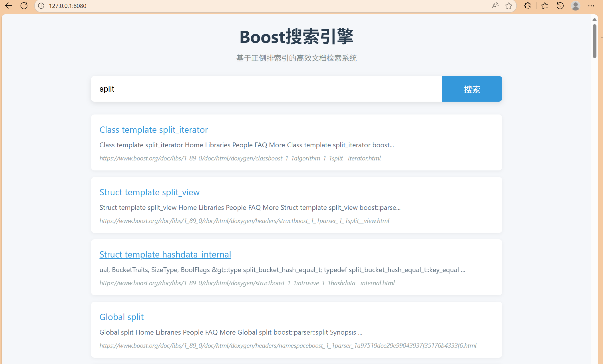
Task: Click snippet 'Global split Home Libraries People...'
Action: [x=231, y=332]
